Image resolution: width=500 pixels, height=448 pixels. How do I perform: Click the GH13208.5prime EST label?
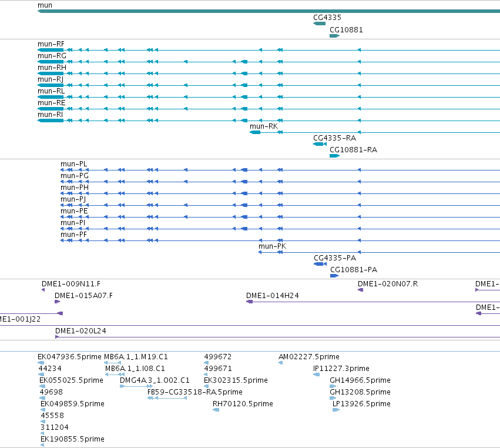360,392
